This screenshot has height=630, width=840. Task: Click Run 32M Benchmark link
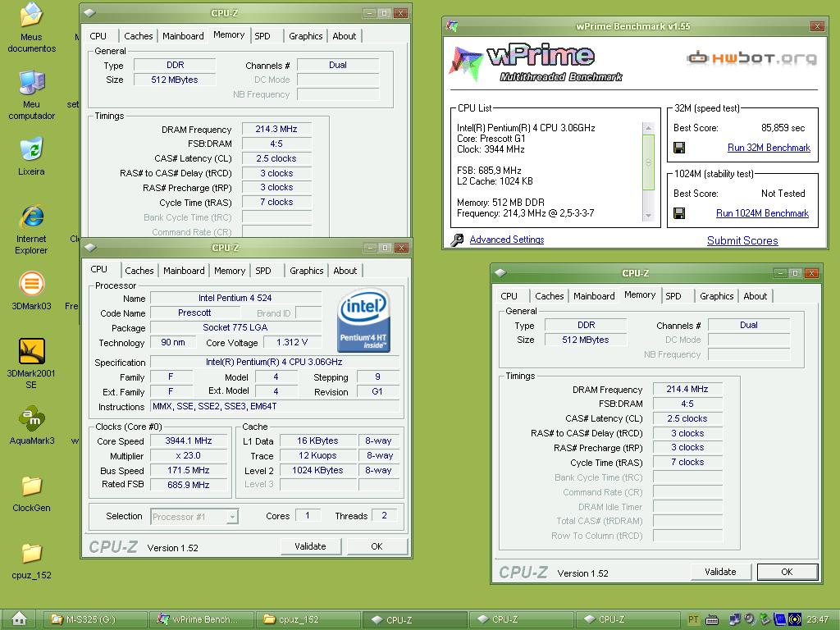769,148
